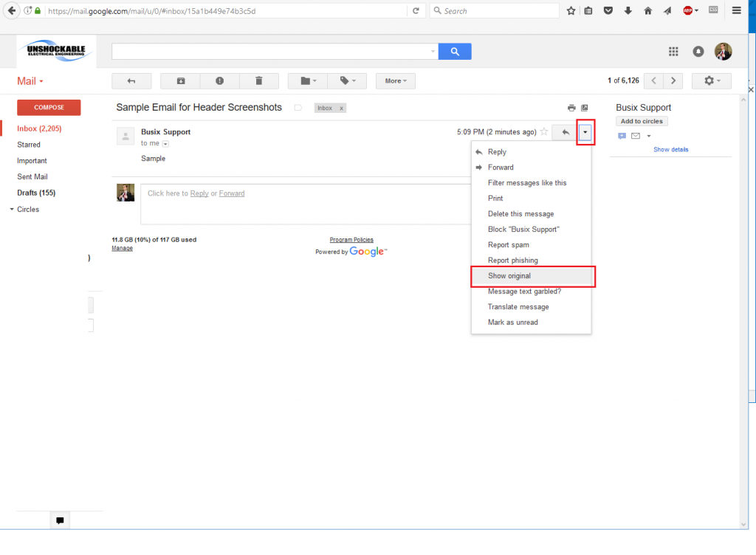
Task: Open the Settings gear dropdown
Action: [x=711, y=81]
